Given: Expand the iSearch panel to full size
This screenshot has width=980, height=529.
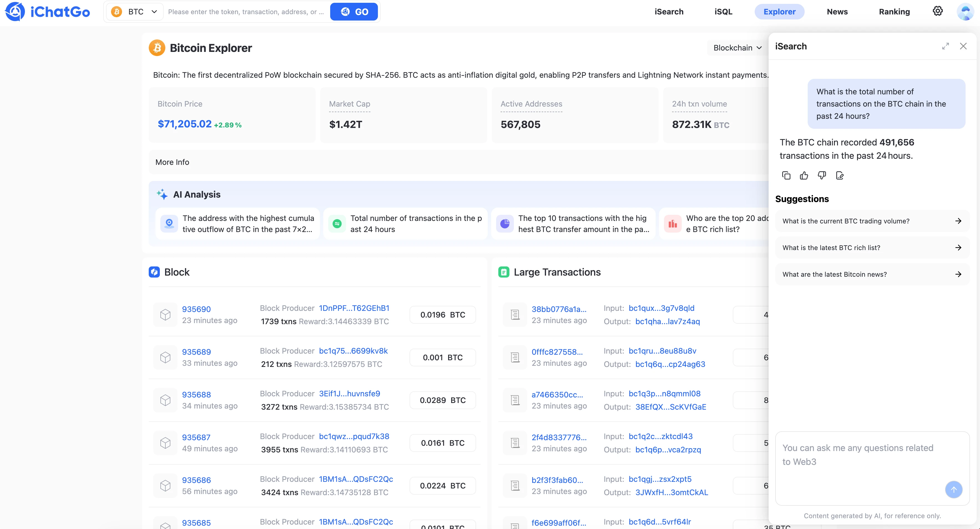Looking at the screenshot, I should 945,46.
